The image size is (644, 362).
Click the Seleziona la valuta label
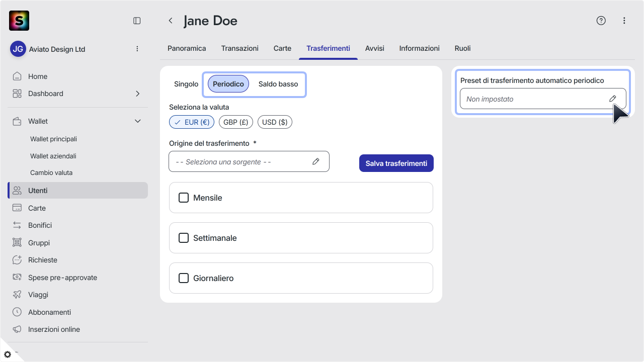pos(199,107)
